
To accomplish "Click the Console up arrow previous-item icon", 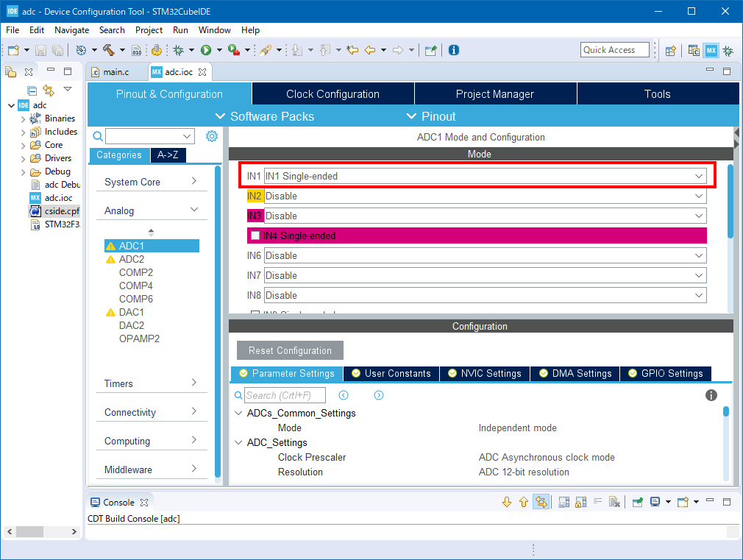I will (x=524, y=502).
